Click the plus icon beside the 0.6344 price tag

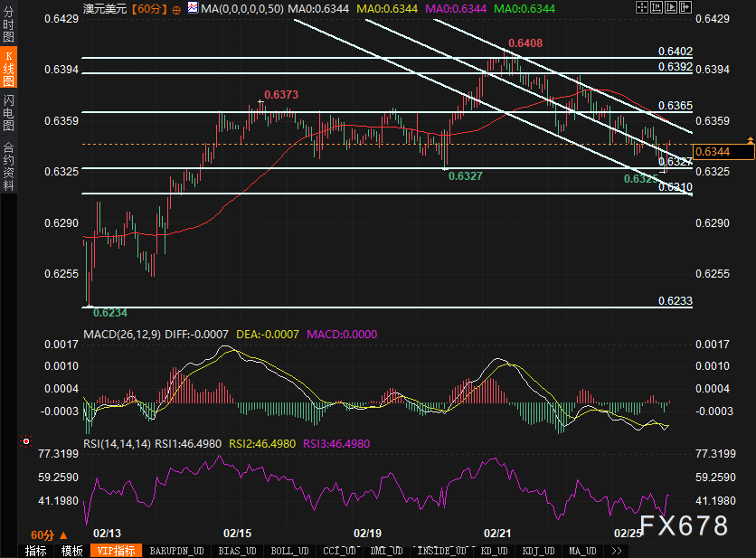[751, 138]
